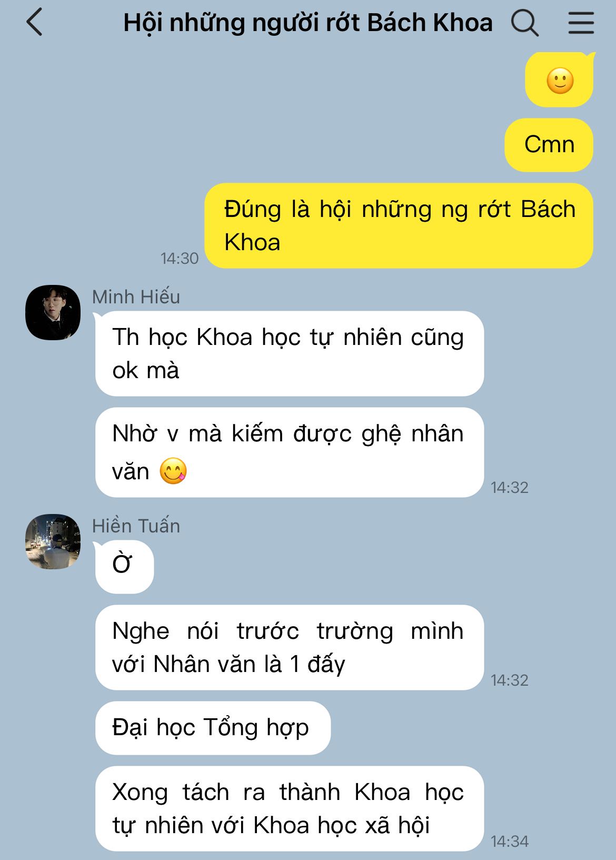Tap the yummy face emoji after 'văn'
616x860 pixels.
coord(173,471)
